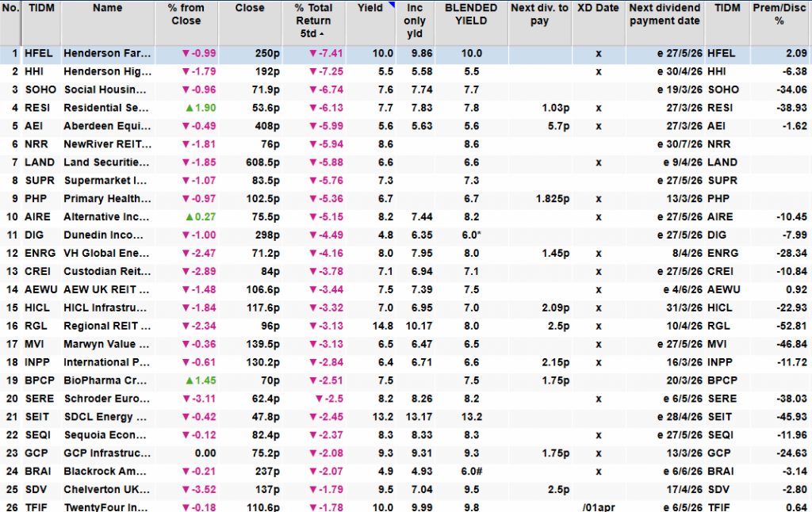Click the XD date 'x' marker for HHI

[x=599, y=71]
